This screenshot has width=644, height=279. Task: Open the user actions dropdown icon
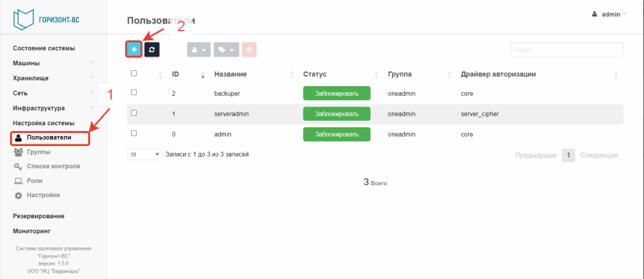[x=199, y=49]
